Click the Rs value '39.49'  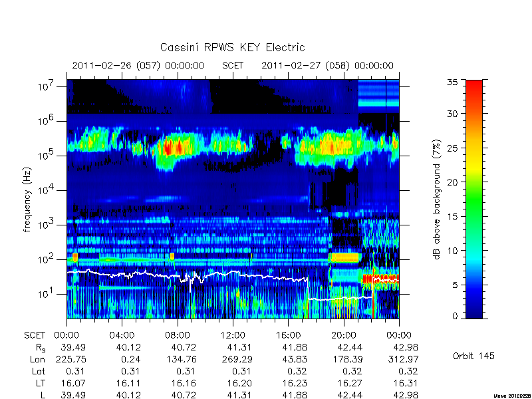click(73, 347)
